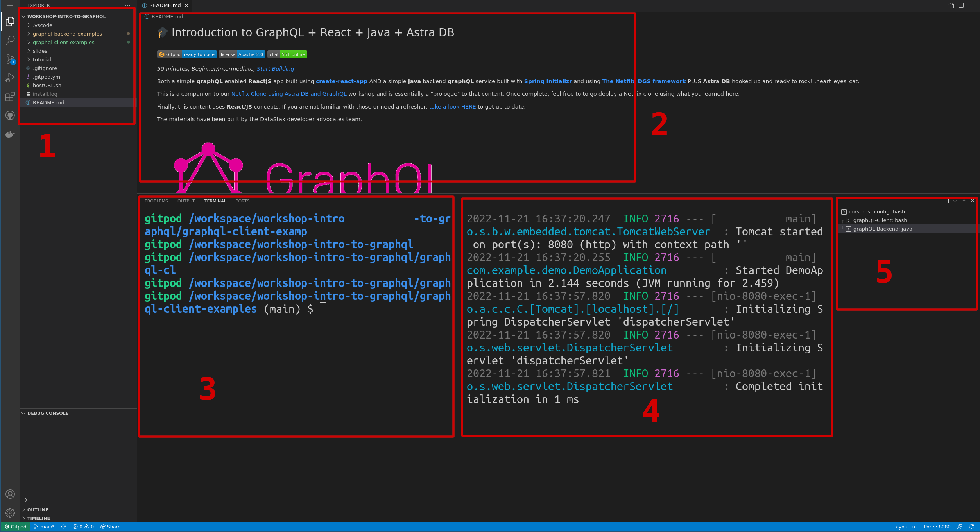Switch to the PORTS panel tab
Viewport: 980px width, 532px height.
(242, 201)
